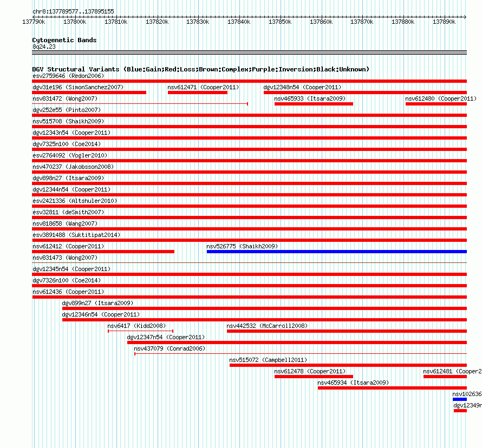The image size is (482, 448).
Task: Open the dgv252e55 (Pinto2007) variant
Action: click(67, 110)
